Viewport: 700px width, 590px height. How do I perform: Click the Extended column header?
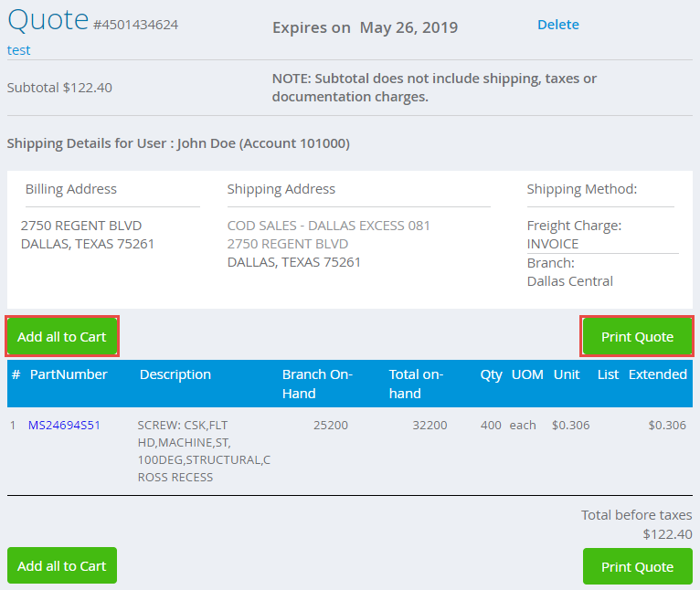(657, 374)
